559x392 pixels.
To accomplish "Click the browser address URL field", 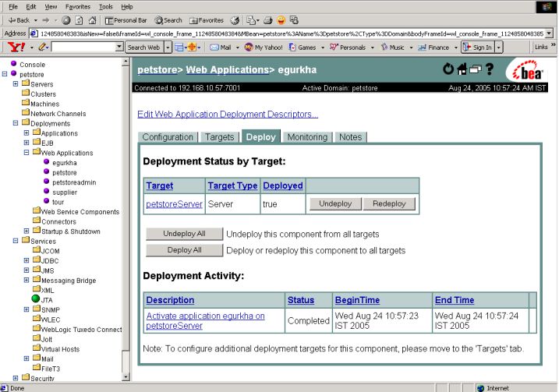I will pyautogui.click(x=288, y=34).
